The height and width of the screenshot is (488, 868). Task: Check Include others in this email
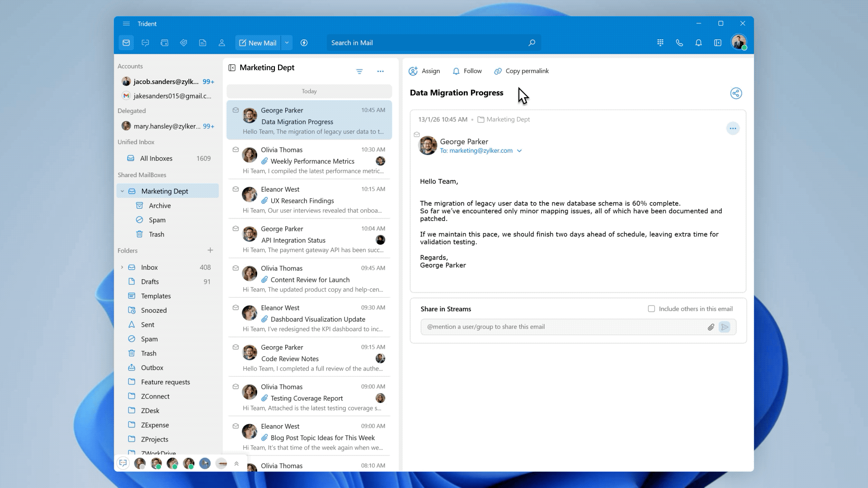pyautogui.click(x=651, y=309)
